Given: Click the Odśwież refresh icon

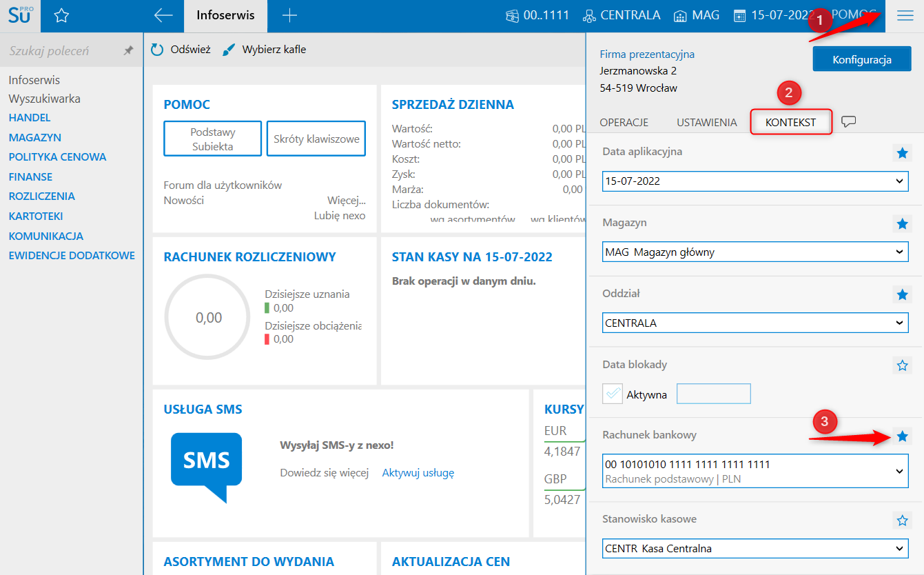Looking at the screenshot, I should 157,50.
